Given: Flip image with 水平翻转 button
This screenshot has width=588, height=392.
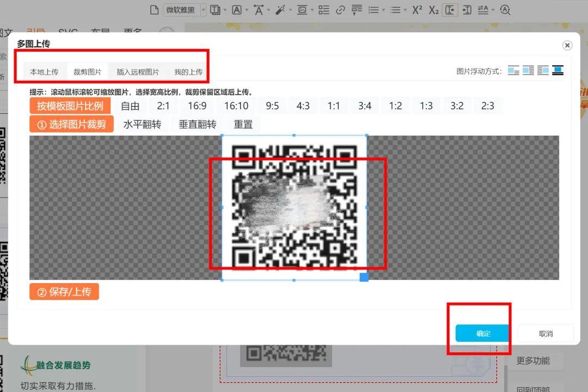Looking at the screenshot, I should (x=142, y=124).
